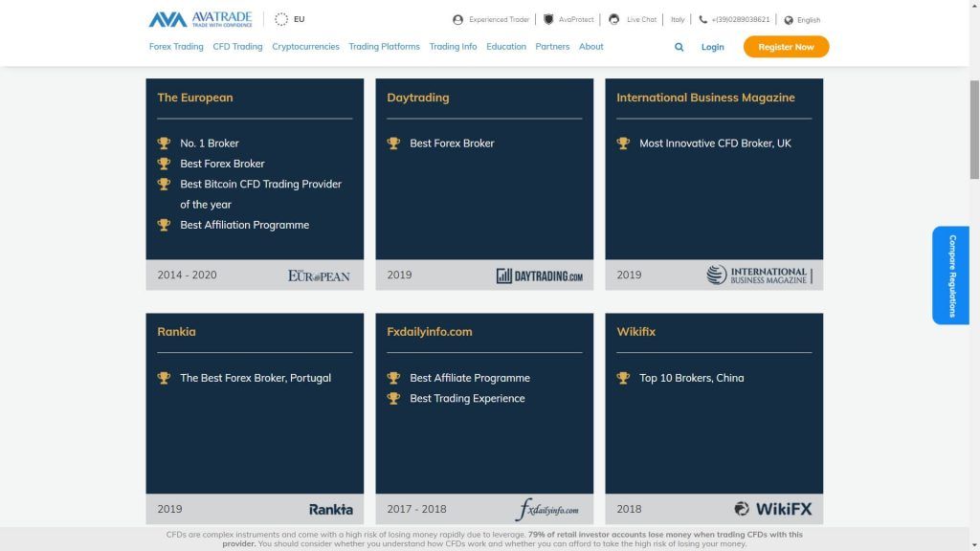Viewport: 980px width, 551px height.
Task: Open Trading Info menu
Action: 453,47
